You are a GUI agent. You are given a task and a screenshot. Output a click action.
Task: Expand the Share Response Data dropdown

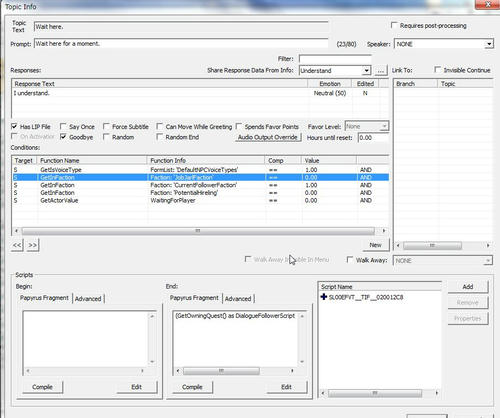click(366, 71)
